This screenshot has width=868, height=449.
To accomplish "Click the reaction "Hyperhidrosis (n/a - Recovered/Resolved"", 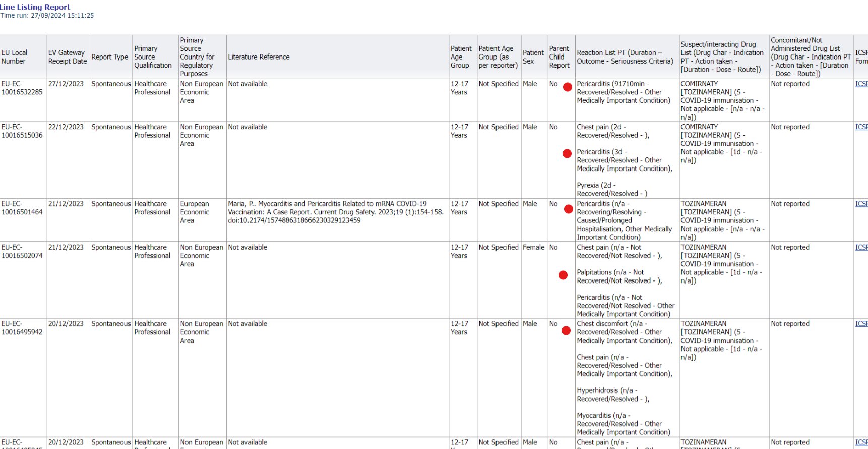I will (613, 395).
